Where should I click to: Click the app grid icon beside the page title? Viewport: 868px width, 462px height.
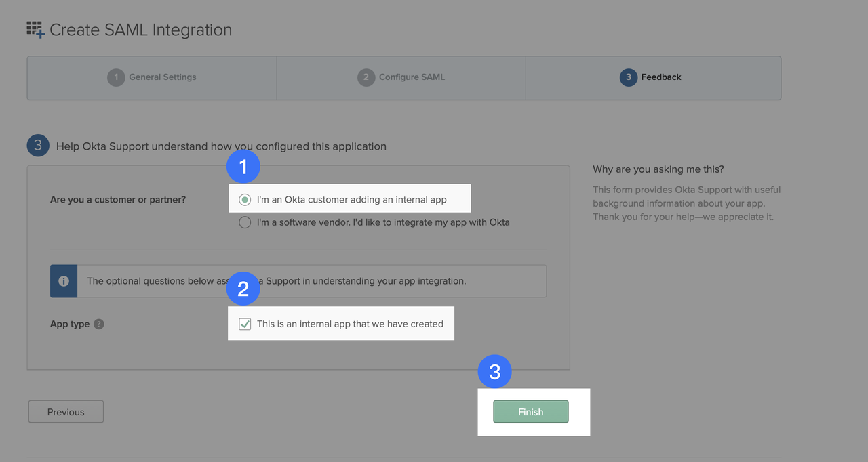pos(35,28)
